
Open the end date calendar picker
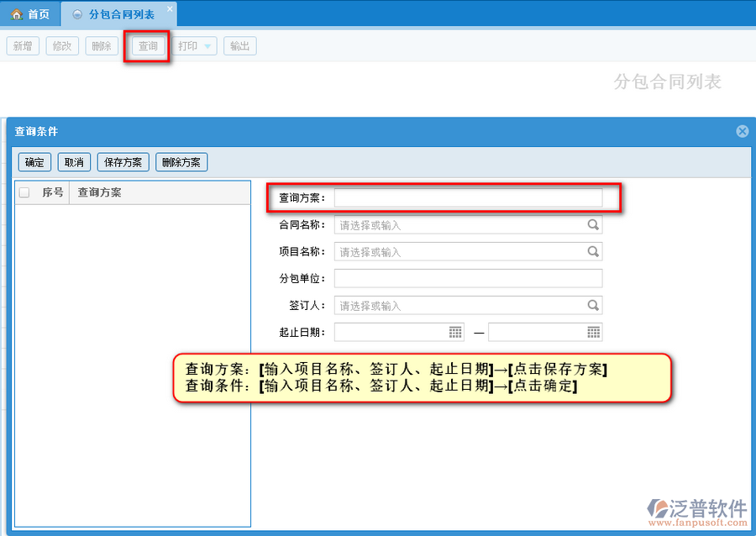click(594, 332)
